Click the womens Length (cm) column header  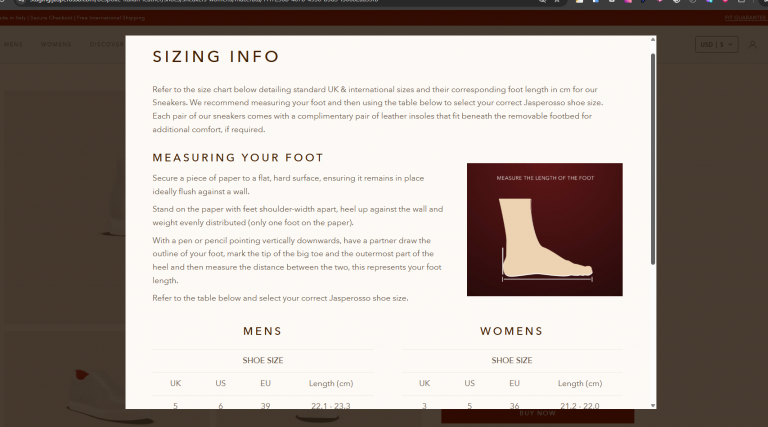pyautogui.click(x=580, y=383)
